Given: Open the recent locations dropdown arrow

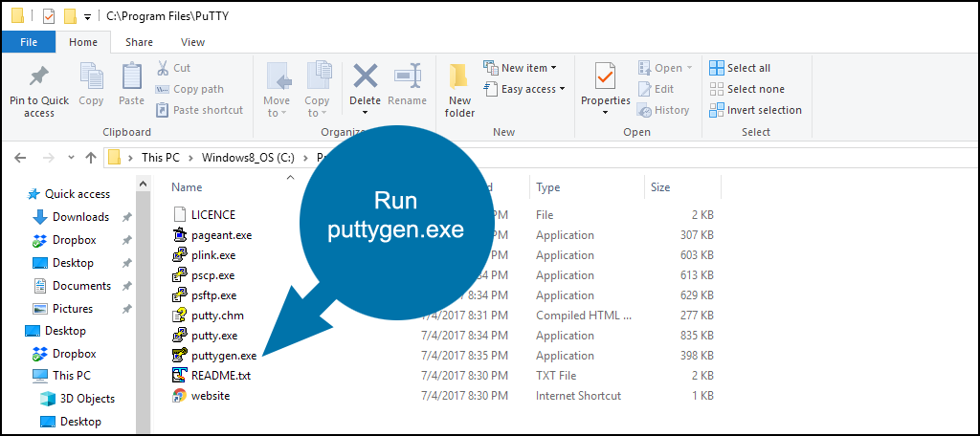Looking at the screenshot, I should point(71,158).
